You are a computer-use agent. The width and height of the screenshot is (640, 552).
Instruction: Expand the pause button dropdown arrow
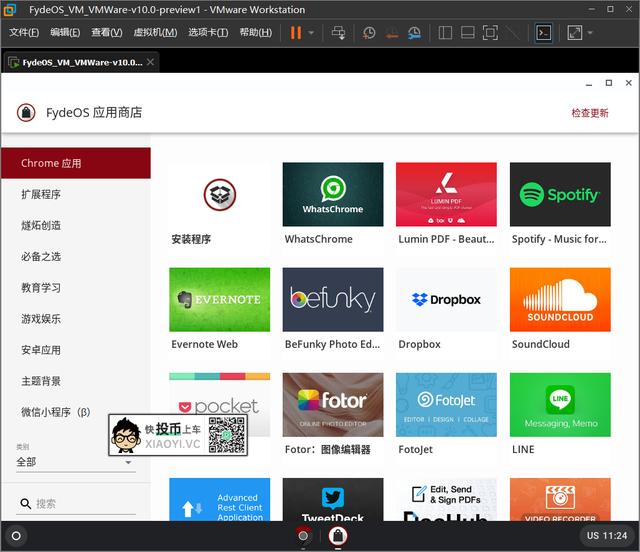(311, 33)
